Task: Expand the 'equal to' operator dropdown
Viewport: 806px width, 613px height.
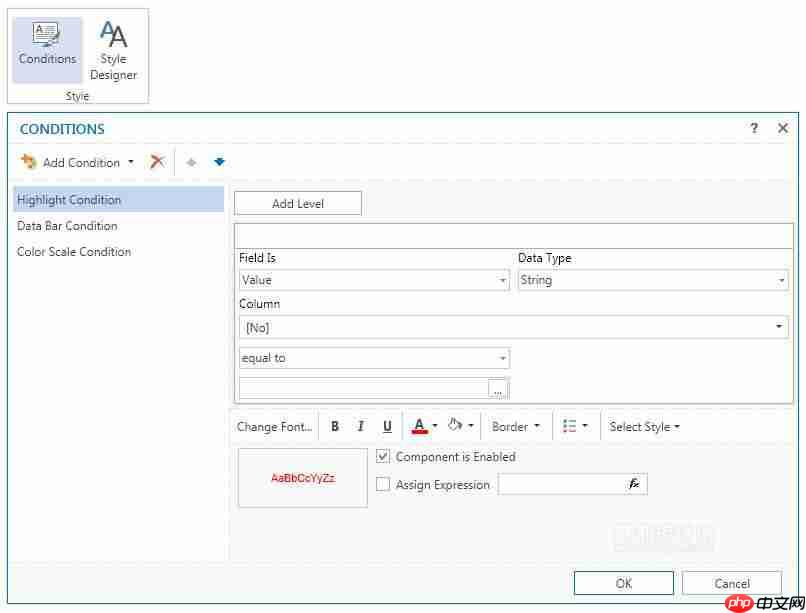Action: click(503, 358)
